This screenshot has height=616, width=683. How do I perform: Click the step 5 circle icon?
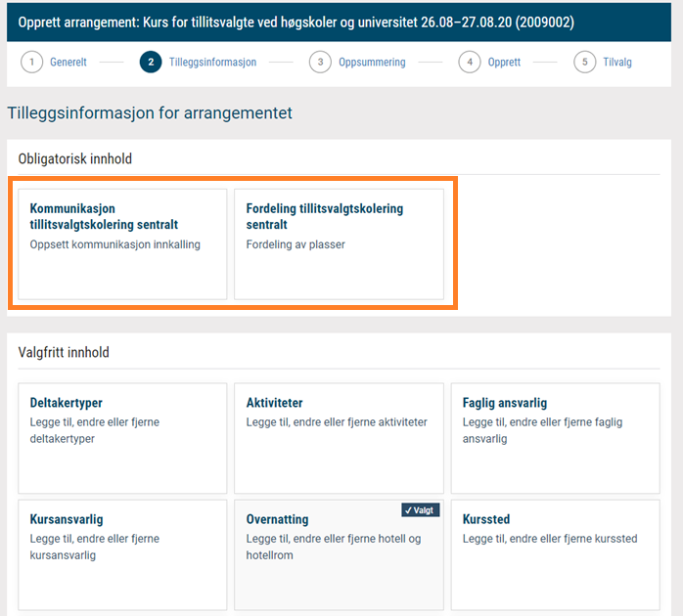pyautogui.click(x=584, y=62)
